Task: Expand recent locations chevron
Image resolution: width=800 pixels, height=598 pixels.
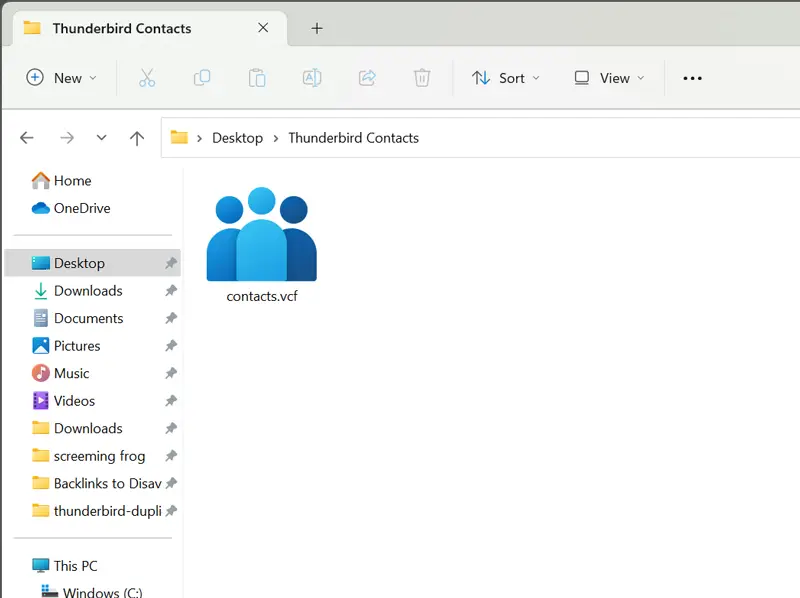Action: point(101,138)
